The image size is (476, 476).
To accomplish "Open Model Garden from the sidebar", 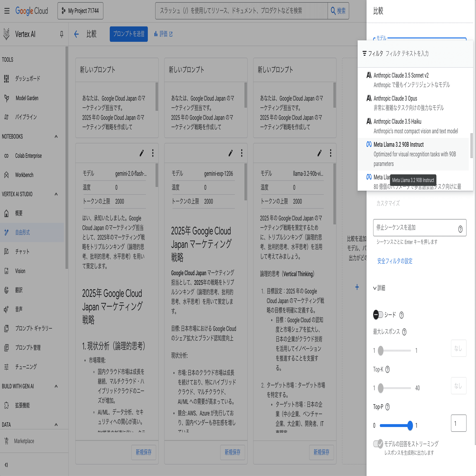I will coord(27,98).
